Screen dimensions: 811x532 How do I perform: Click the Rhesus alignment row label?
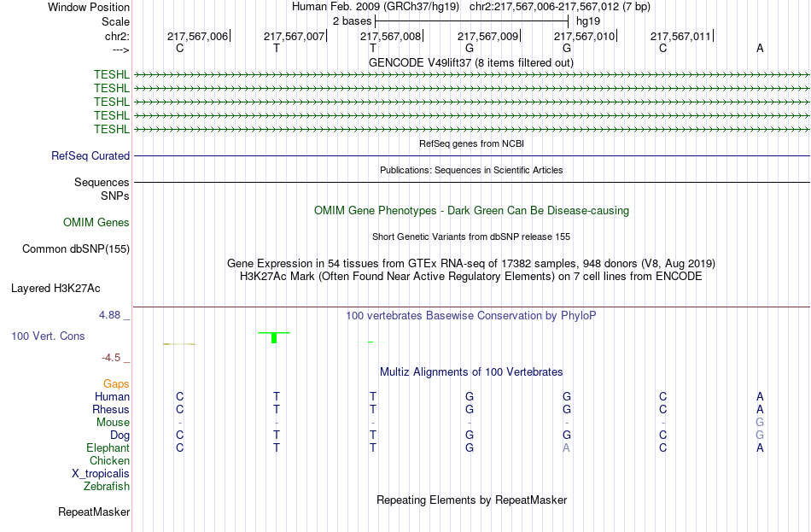point(111,409)
